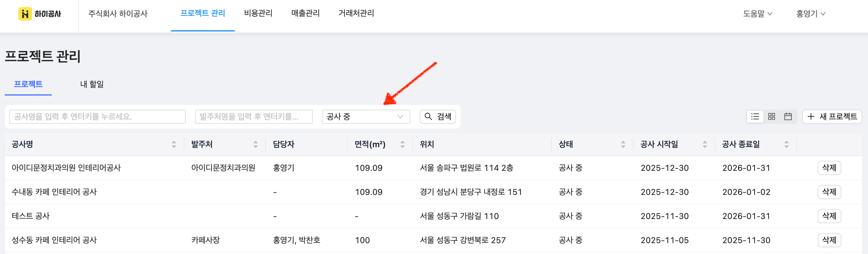This screenshot has width=868, height=254.
Task: Sort table by 발주처 column
Action: [x=256, y=144]
